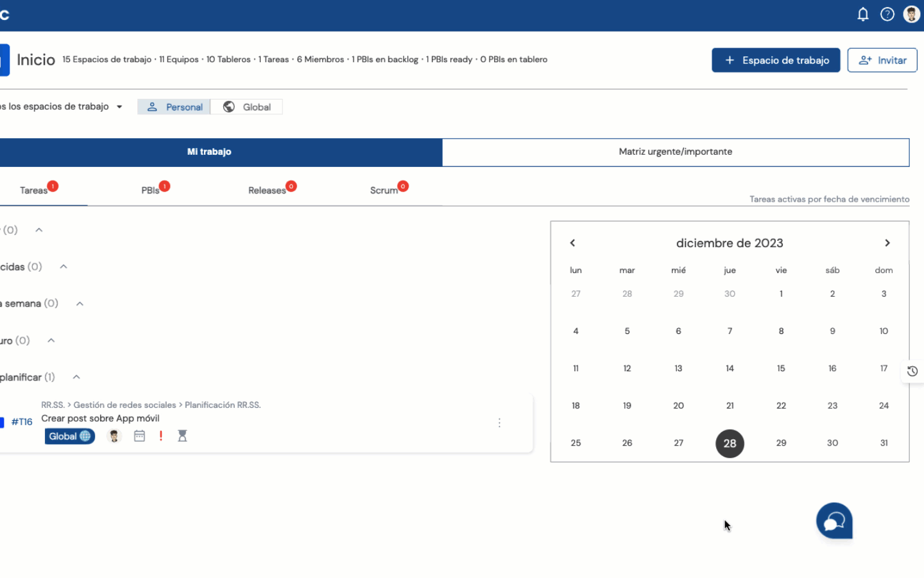Open the task's three-dot options menu
This screenshot has width=924, height=578.
tap(499, 423)
